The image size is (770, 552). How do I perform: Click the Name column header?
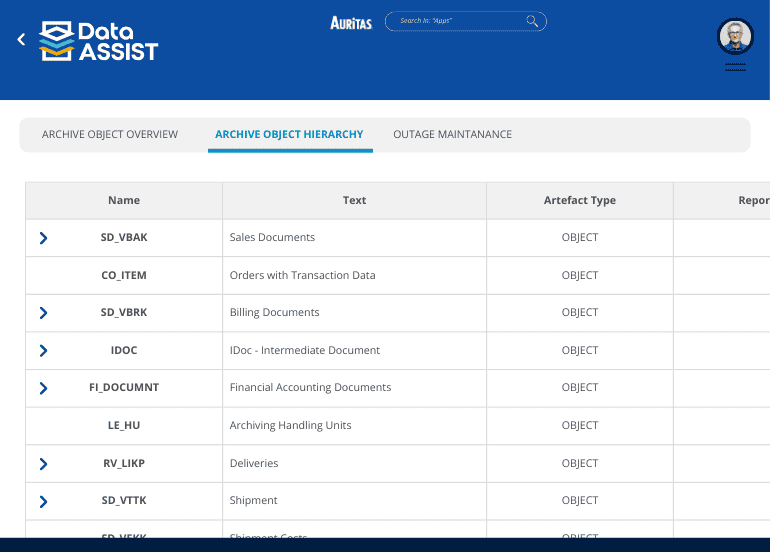pyautogui.click(x=124, y=201)
